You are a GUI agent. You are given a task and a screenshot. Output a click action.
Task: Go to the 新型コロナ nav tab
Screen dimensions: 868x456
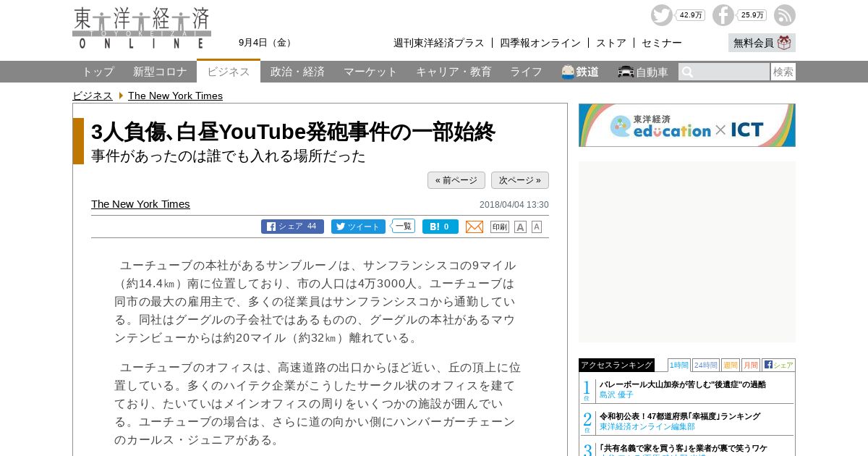click(161, 72)
